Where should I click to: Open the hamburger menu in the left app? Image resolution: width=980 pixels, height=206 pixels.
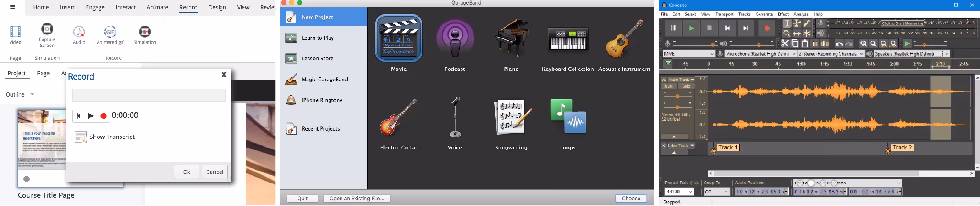click(x=12, y=7)
